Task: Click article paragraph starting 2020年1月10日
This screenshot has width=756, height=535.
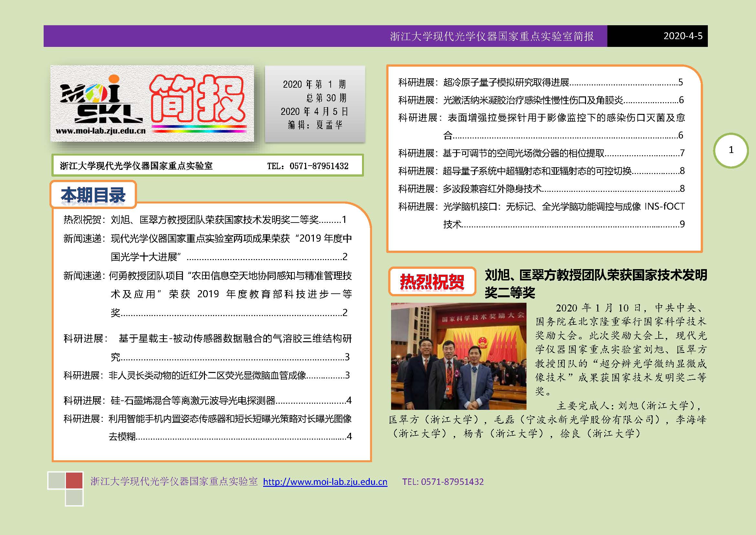Action: point(621,350)
